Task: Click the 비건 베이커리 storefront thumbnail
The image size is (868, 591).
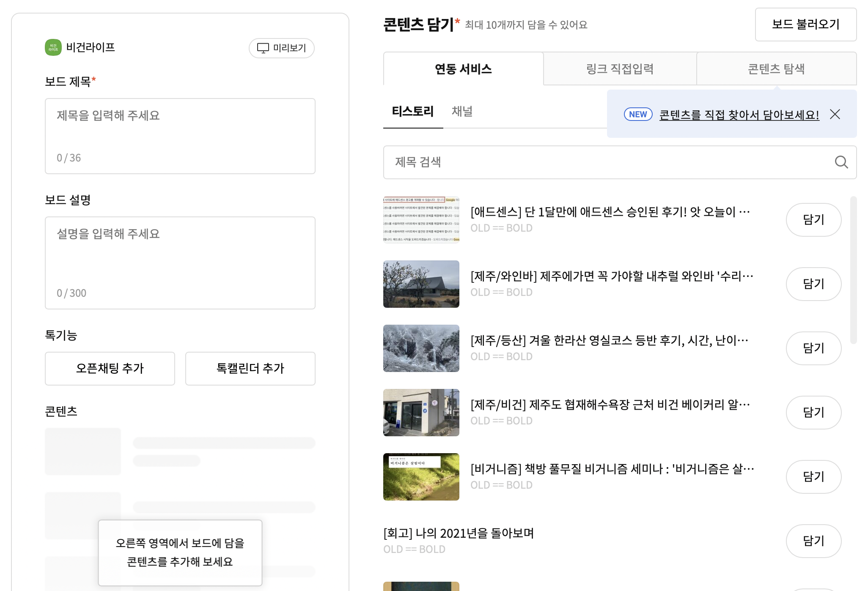Action: [421, 413]
